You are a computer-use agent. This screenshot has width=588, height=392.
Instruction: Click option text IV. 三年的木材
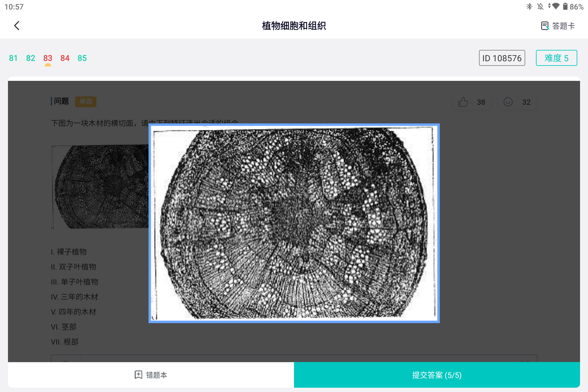coord(74,297)
